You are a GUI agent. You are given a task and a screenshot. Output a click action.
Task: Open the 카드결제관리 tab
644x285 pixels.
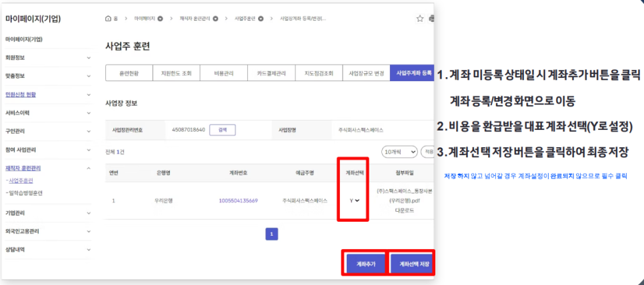tap(271, 73)
